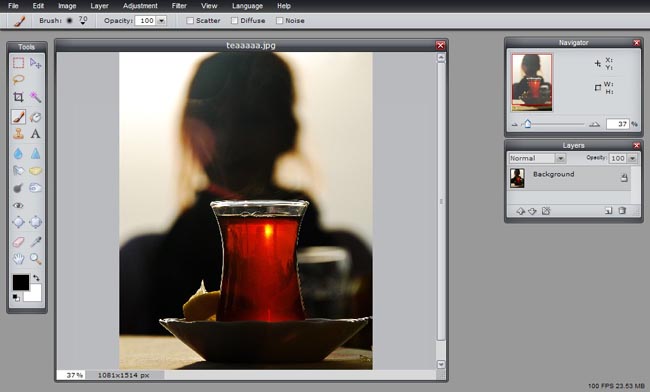Select the Color Picker eyedropper tool
The width and height of the screenshot is (650, 392).
coord(36,242)
